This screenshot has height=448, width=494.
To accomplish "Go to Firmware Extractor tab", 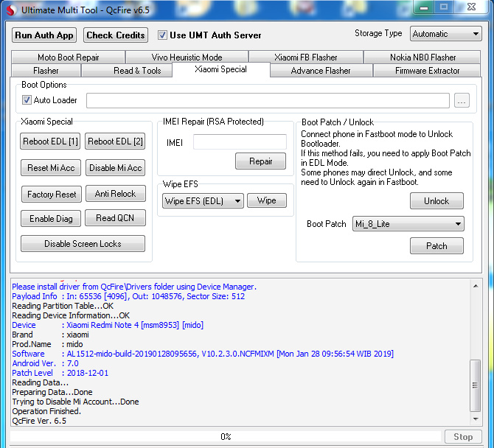I will [x=427, y=70].
